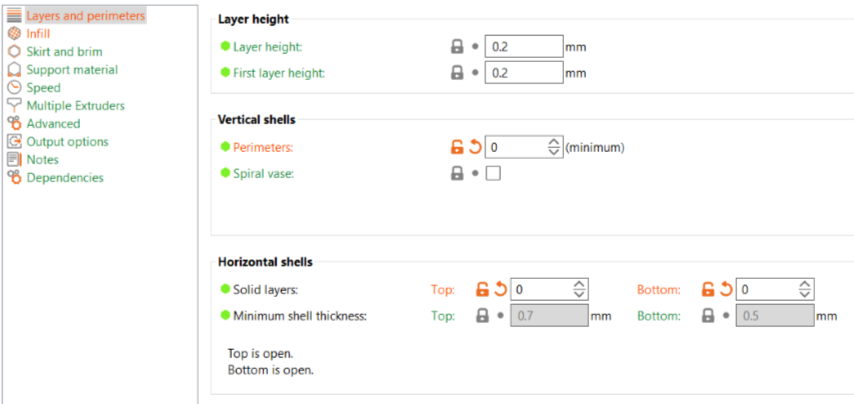The image size is (854, 404).
Task: Click the Layer height value field
Action: coord(524,47)
